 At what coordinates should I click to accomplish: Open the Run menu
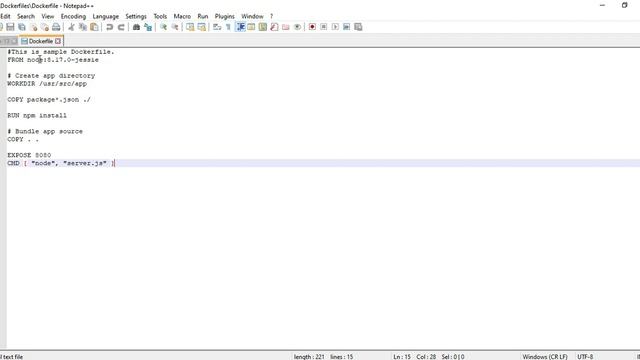click(x=203, y=16)
